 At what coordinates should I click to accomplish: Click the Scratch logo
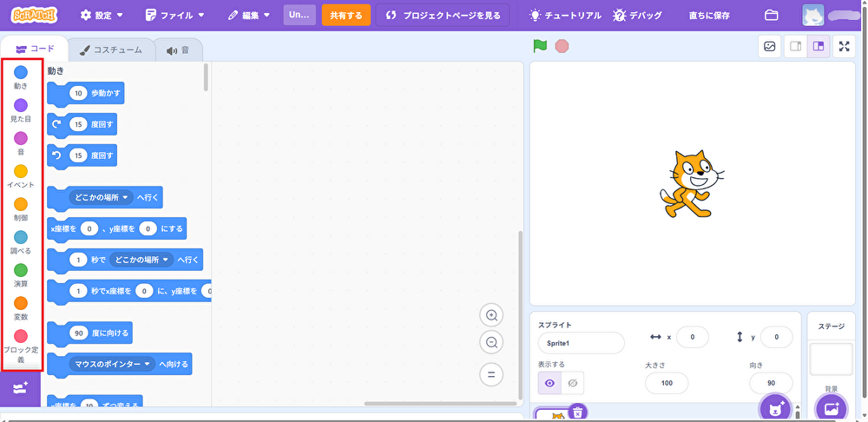34,15
